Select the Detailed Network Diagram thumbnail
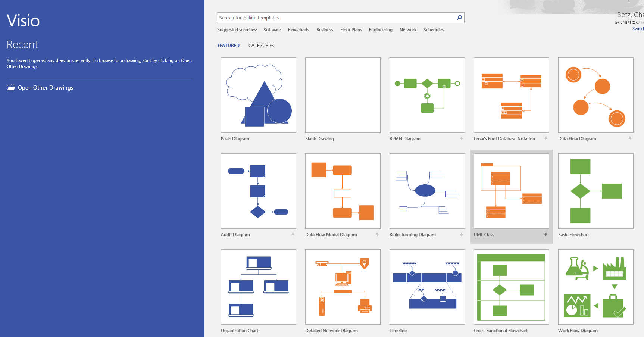644x337 pixels. tap(343, 287)
